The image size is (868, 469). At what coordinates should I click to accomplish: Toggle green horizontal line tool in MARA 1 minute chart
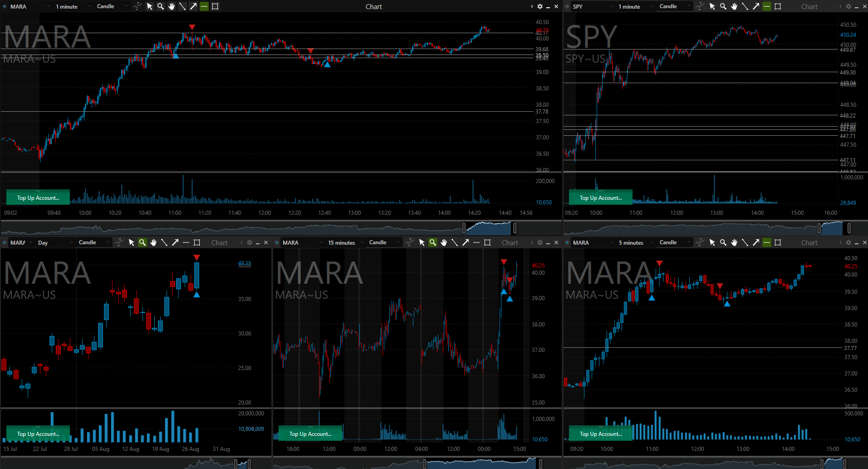click(x=204, y=6)
